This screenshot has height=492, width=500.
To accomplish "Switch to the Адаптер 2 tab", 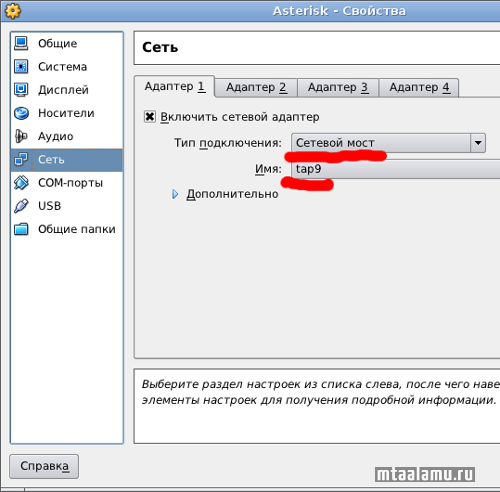I will (x=256, y=88).
